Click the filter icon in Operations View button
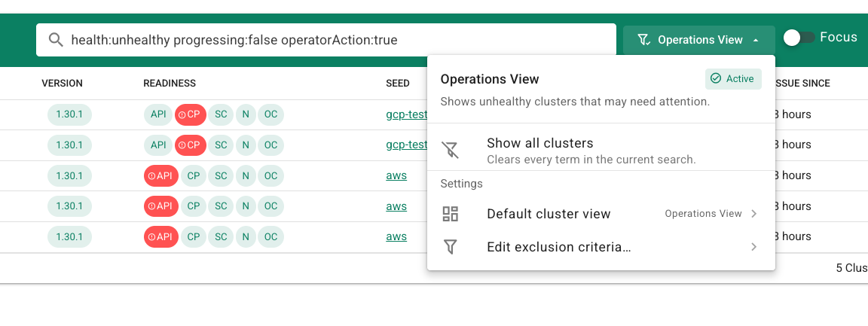868x326 pixels. [x=643, y=40]
